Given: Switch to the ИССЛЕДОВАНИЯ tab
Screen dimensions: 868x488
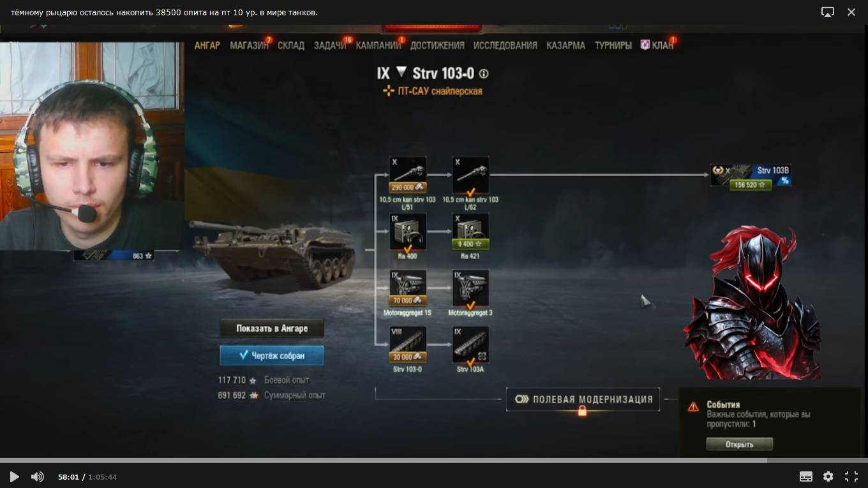Looking at the screenshot, I should coord(505,45).
